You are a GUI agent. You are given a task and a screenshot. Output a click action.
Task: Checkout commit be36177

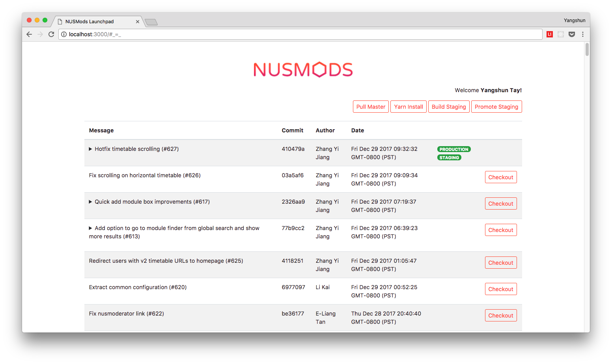(x=501, y=316)
